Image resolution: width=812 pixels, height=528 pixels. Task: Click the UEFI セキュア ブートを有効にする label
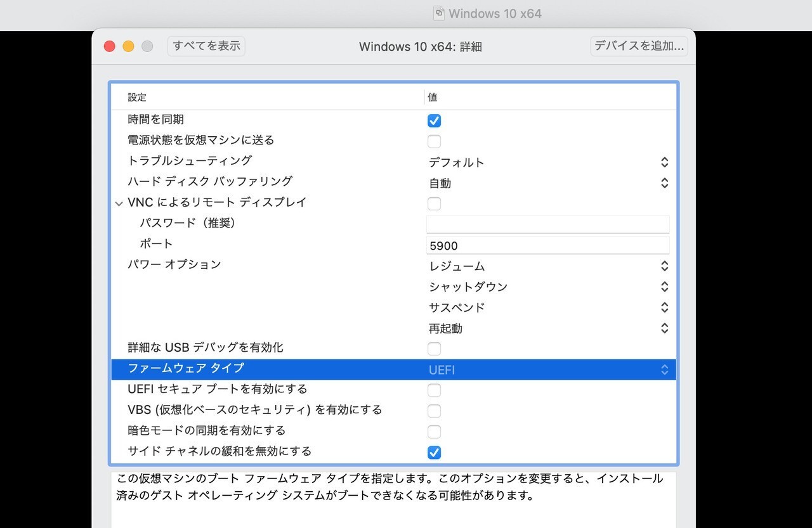coord(218,389)
